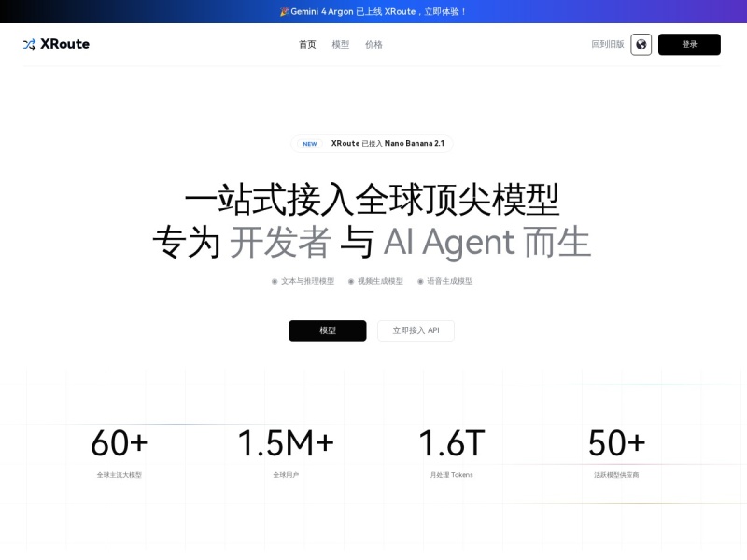This screenshot has width=747, height=560.
Task: Open the globe language switcher
Action: point(641,44)
